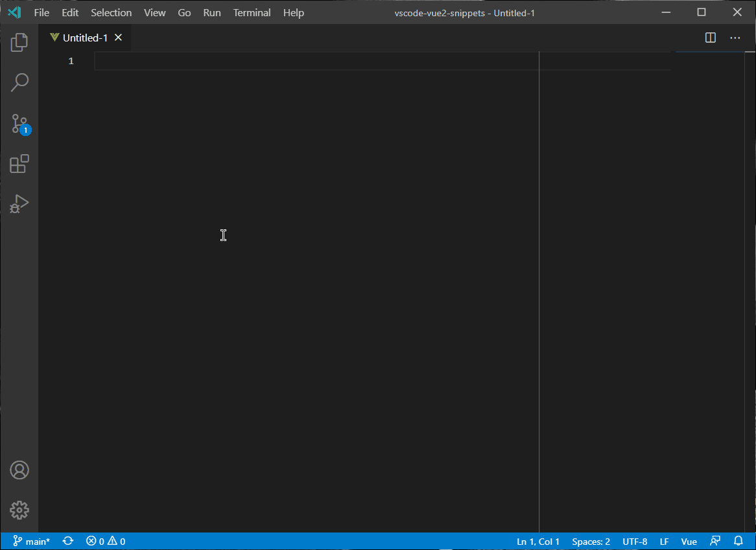This screenshot has width=756, height=550.
Task: Open Source Control view with badge
Action: [x=20, y=124]
